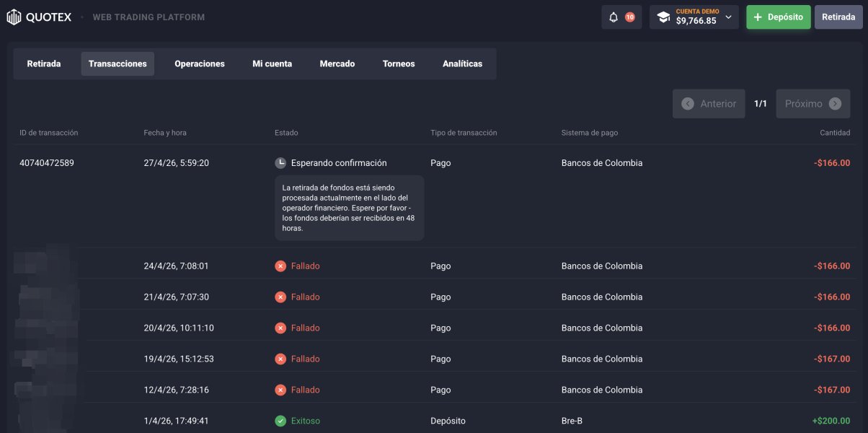The height and width of the screenshot is (433, 868).
Task: Click the clock icon beside Esperando confirmación
Action: [280, 163]
